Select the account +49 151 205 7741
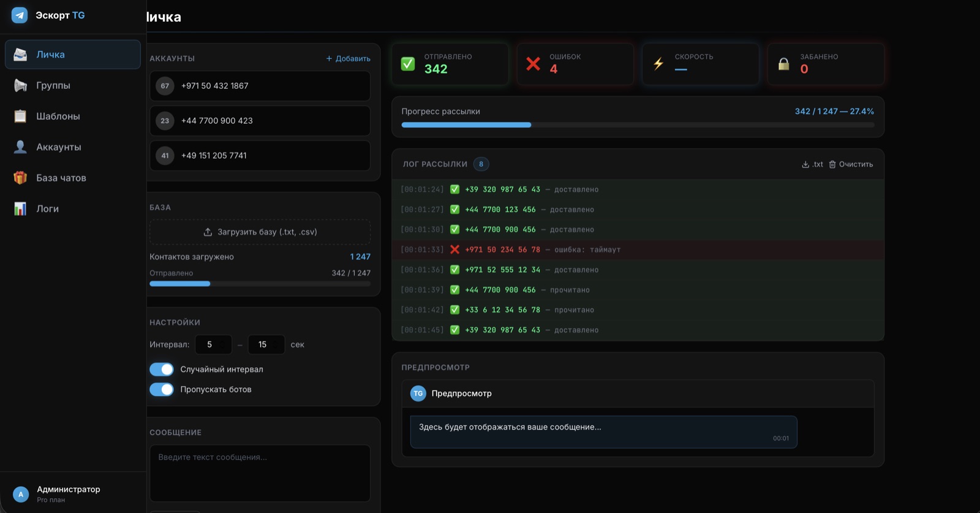The image size is (980, 513). 260,156
